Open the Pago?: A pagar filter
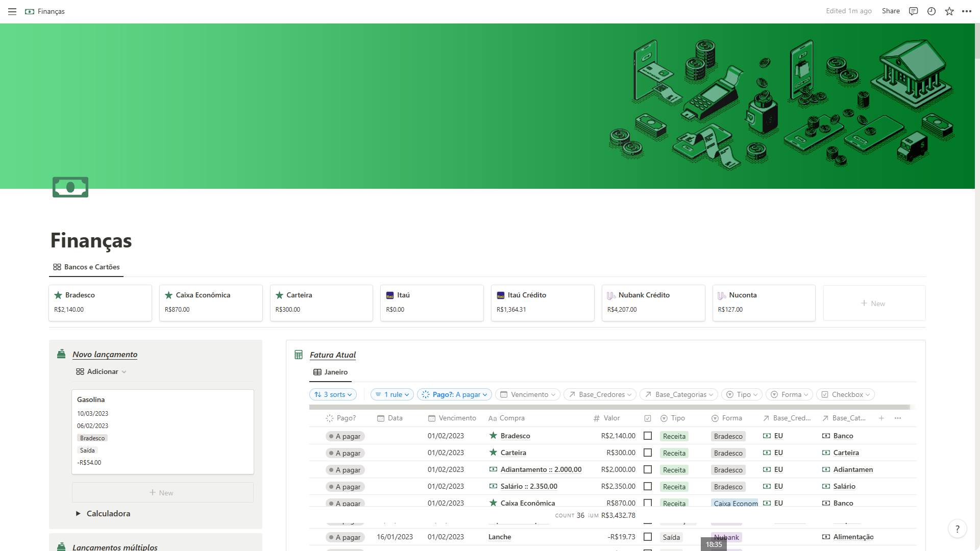This screenshot has width=980, height=551. 454,394
